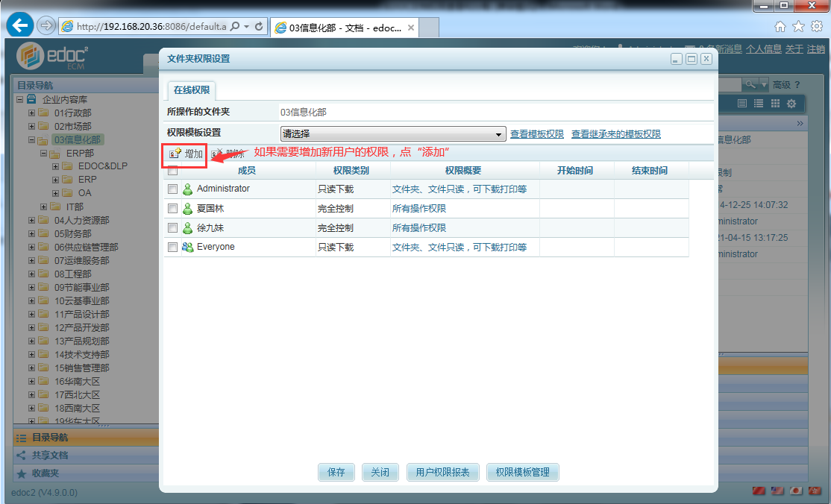Collapse the 03信息化部 tree node
This screenshot has width=831, height=504.
coord(31,140)
